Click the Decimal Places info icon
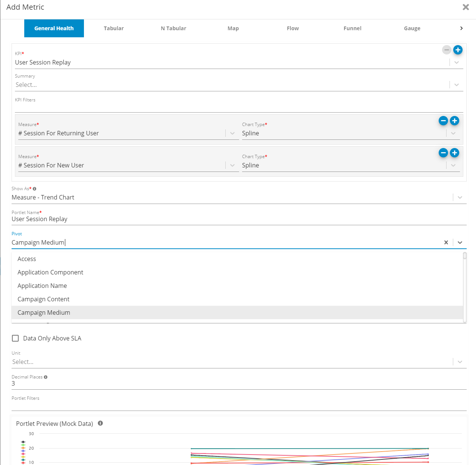Image resolution: width=476 pixels, height=465 pixels. point(46,377)
